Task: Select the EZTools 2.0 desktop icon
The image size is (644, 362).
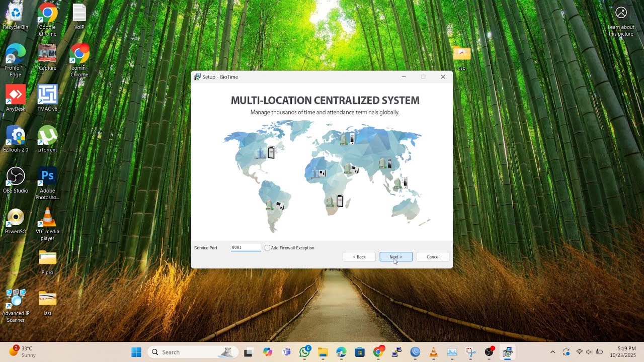Action: click(x=16, y=139)
